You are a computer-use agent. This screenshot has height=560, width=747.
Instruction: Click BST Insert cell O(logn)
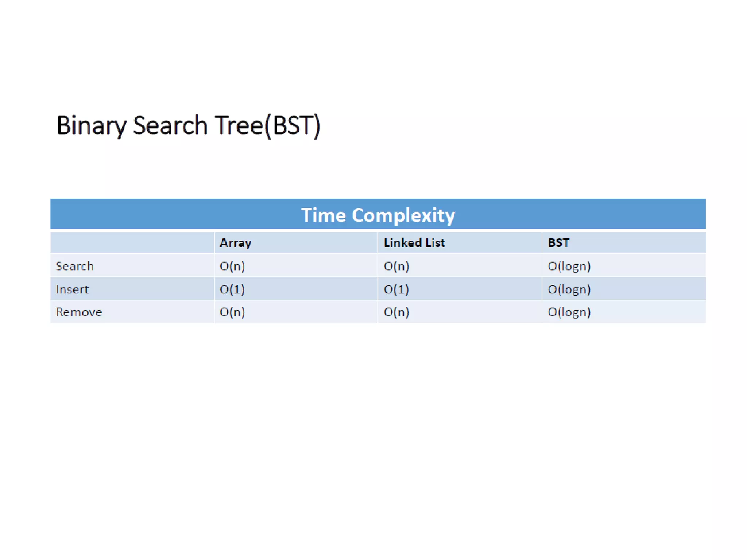tap(569, 289)
